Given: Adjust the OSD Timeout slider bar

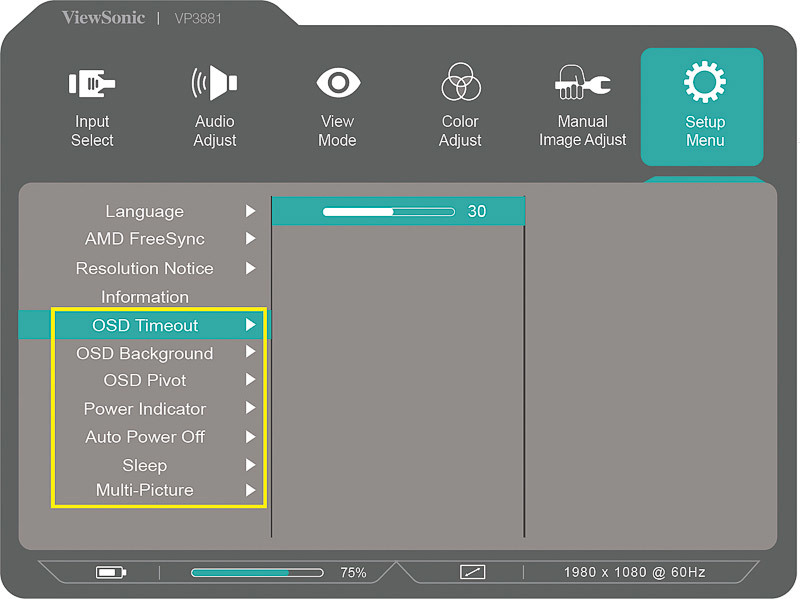Looking at the screenshot, I should pyautogui.click(x=389, y=212).
